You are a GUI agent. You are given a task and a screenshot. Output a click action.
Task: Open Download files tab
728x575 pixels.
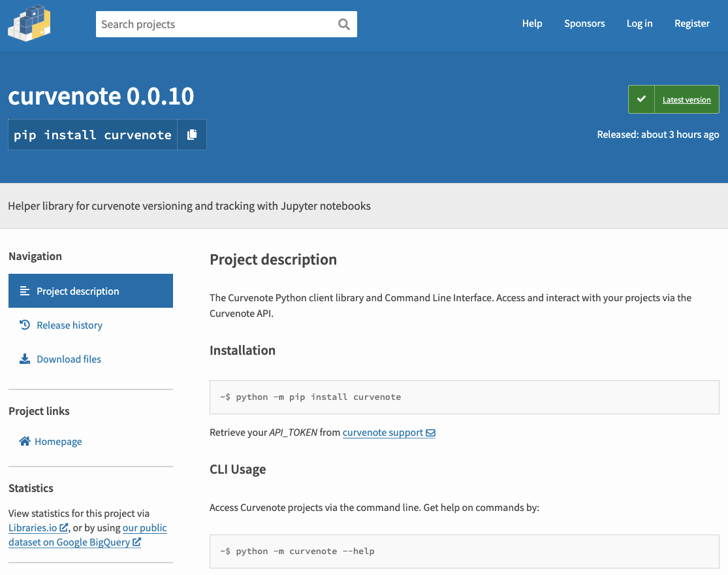91,359
